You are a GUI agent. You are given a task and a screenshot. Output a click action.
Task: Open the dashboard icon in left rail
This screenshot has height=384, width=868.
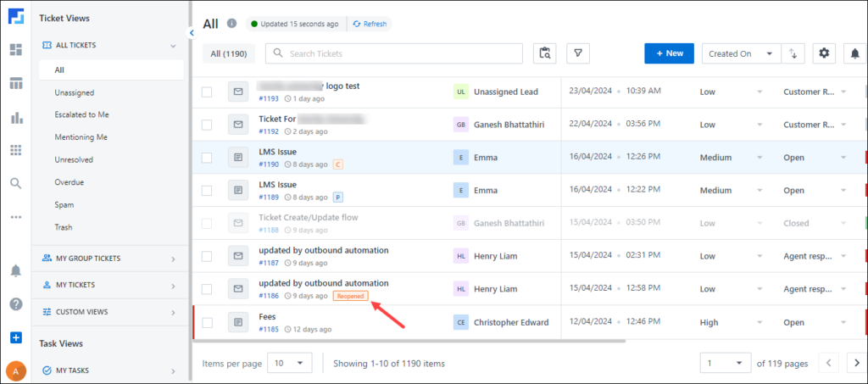(15, 49)
